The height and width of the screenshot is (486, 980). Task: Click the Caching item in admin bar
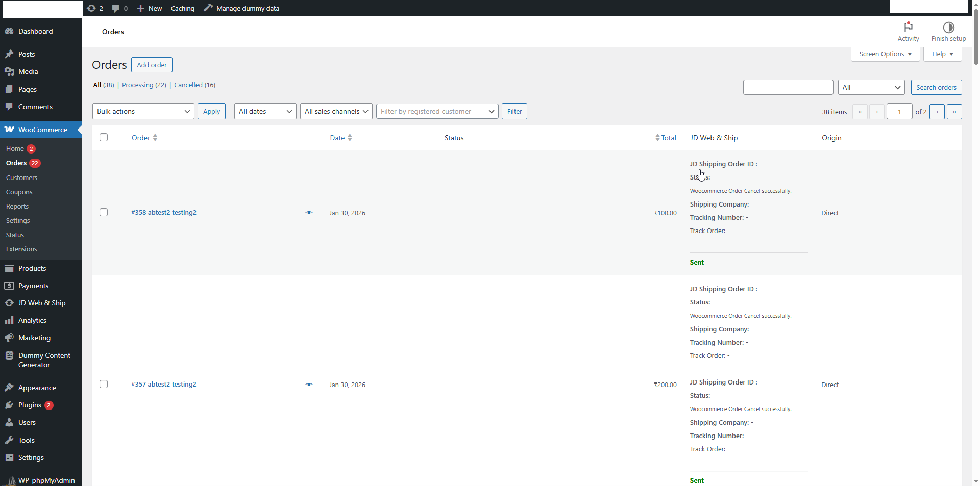[x=183, y=8]
